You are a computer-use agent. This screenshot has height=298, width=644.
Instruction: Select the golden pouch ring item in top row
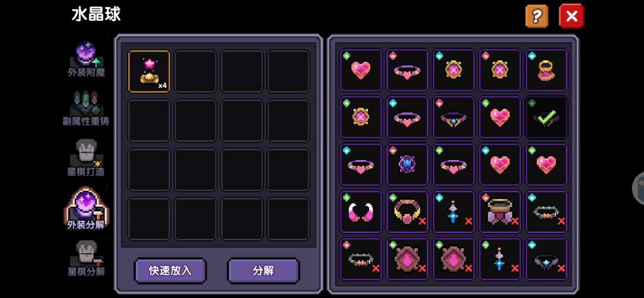pos(547,70)
